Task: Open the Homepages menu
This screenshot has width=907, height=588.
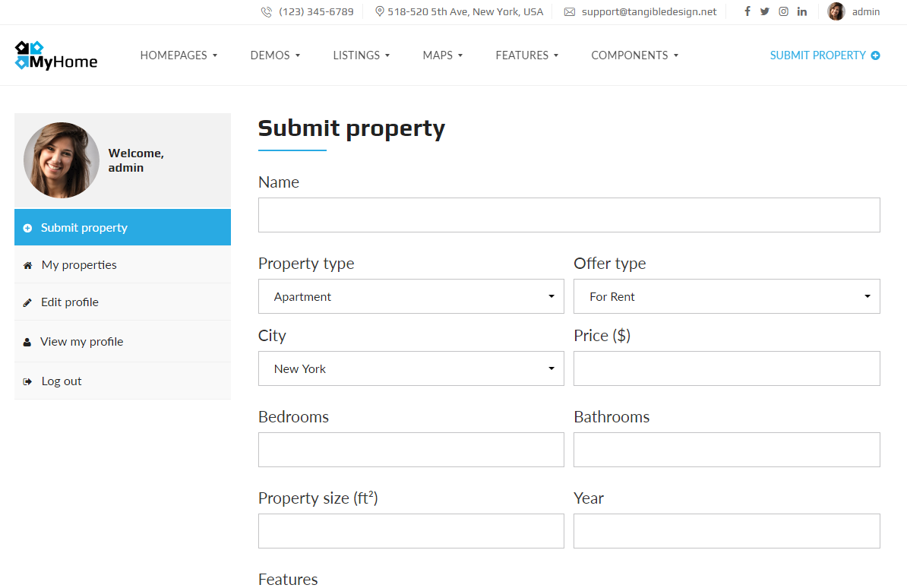Action: pyautogui.click(x=179, y=55)
